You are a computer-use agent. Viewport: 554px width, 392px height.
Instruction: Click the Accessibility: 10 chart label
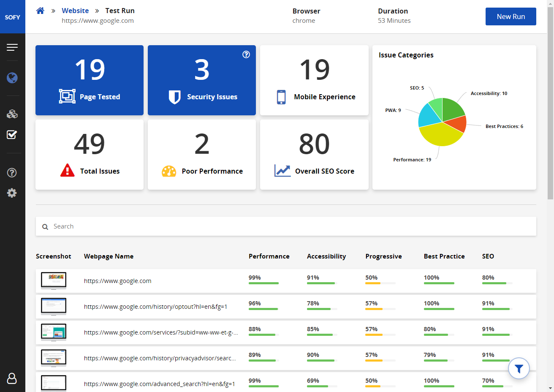(489, 93)
